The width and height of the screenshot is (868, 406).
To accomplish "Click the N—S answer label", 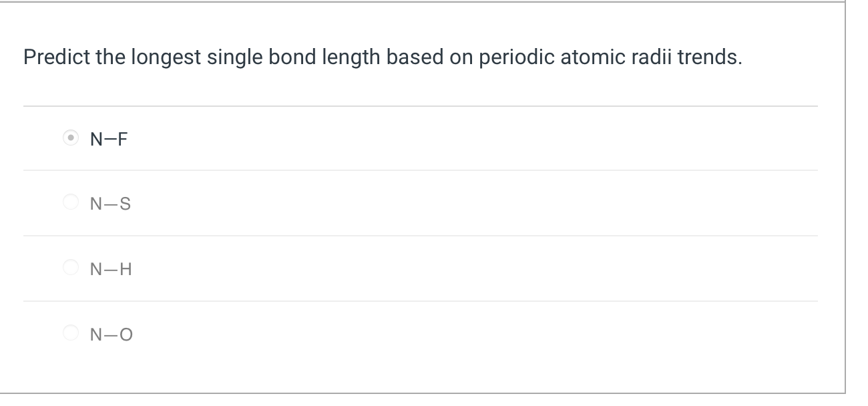I will point(110,204).
